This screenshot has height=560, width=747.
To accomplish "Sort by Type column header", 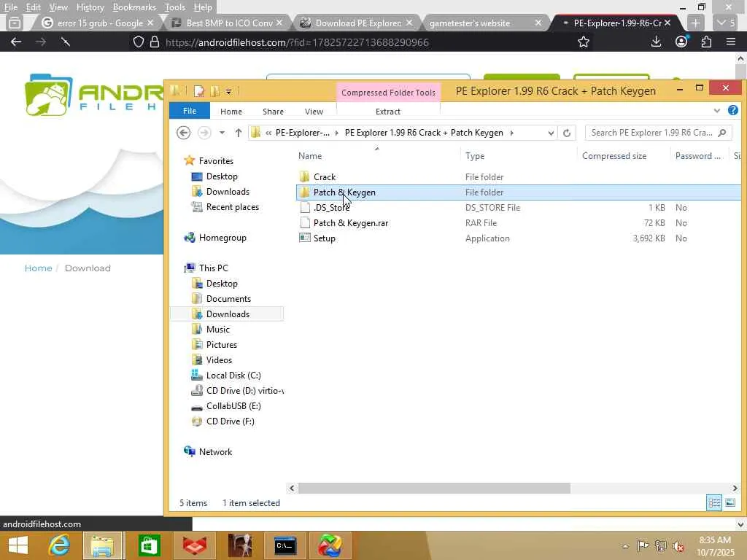I will tap(475, 156).
